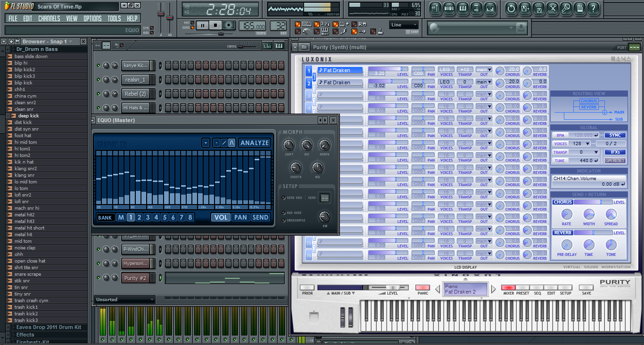Viewport: 644px width, 345px height.
Task: Open the EDIT menu
Action: click(28, 18)
